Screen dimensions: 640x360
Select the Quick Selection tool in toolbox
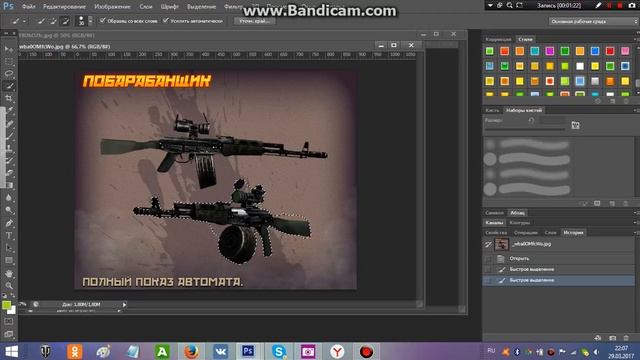tap(9, 86)
